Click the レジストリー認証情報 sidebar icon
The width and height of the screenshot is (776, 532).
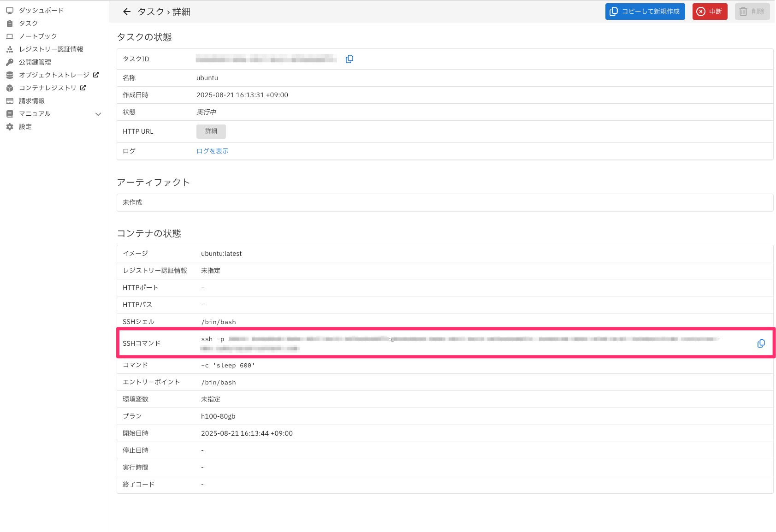point(10,49)
